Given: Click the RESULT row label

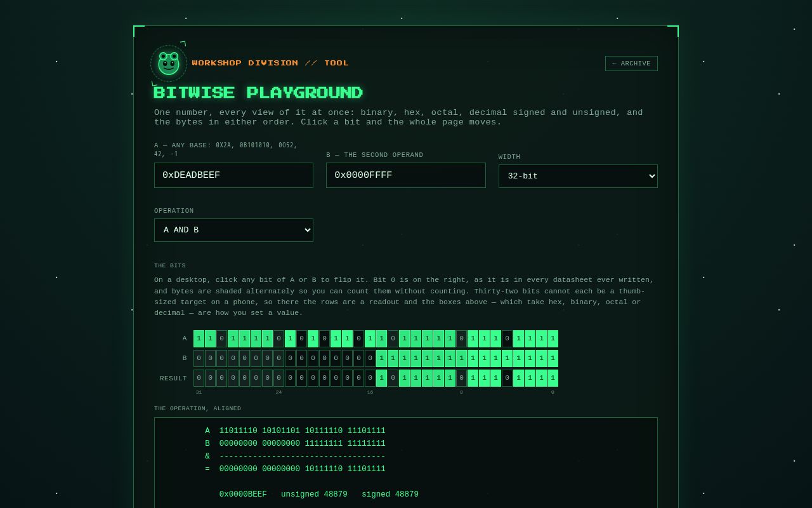Looking at the screenshot, I should pyautogui.click(x=173, y=378).
